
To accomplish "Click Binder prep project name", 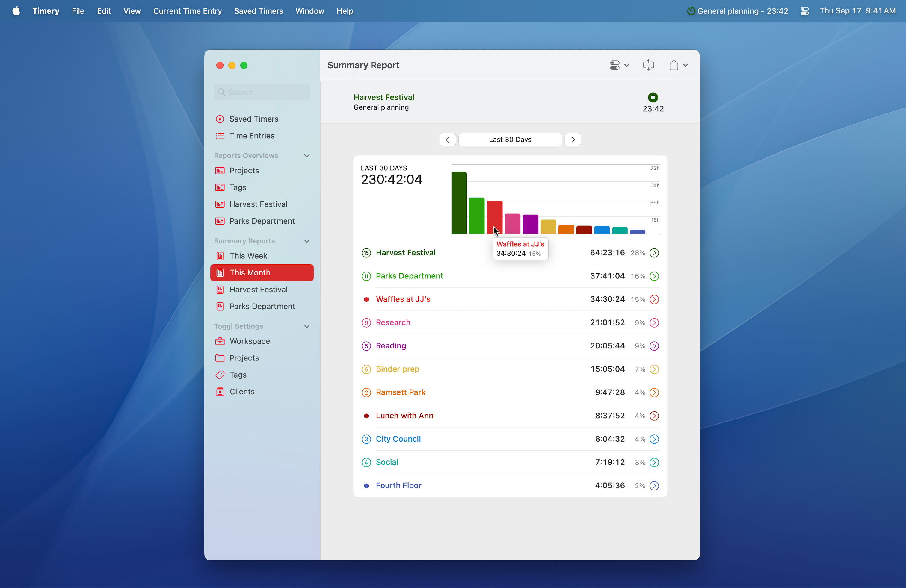I will point(397,369).
